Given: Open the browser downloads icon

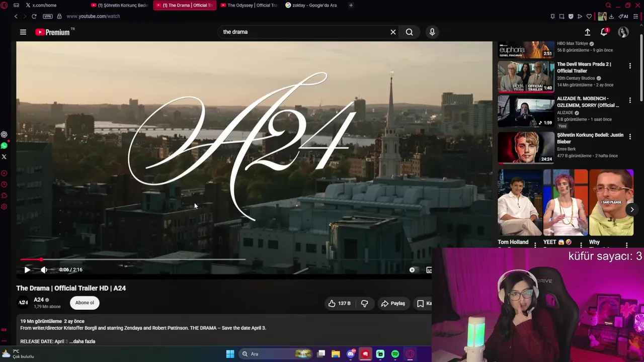Looking at the screenshot, I should (x=611, y=16).
